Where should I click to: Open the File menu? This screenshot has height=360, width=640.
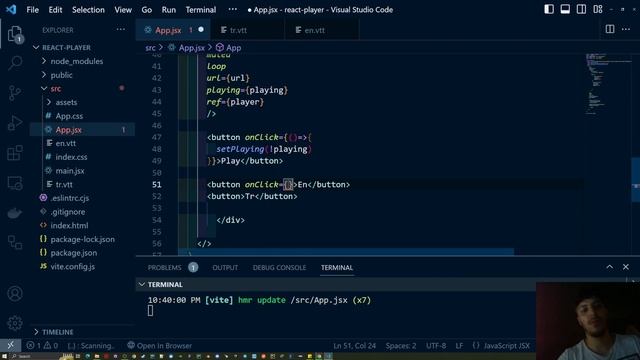32,10
